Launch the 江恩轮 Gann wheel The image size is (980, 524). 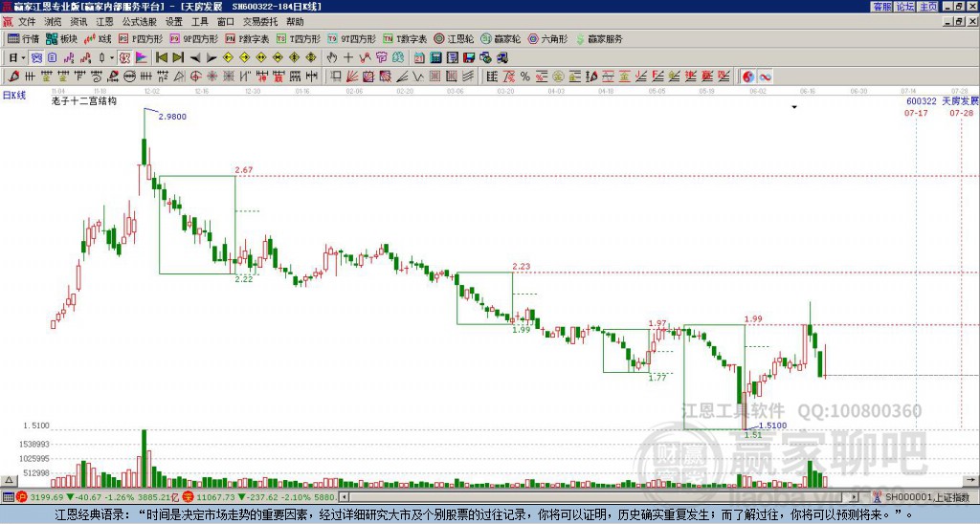pyautogui.click(x=455, y=38)
